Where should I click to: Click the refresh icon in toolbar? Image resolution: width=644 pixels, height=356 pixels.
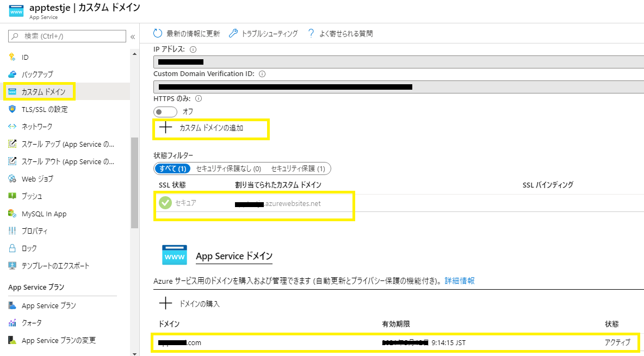click(158, 33)
